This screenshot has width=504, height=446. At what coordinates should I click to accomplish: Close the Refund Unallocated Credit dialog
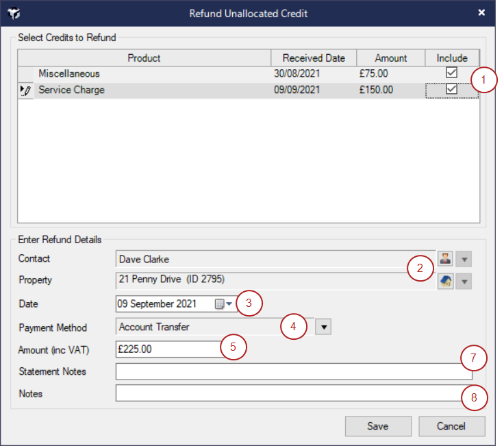pyautogui.click(x=481, y=12)
